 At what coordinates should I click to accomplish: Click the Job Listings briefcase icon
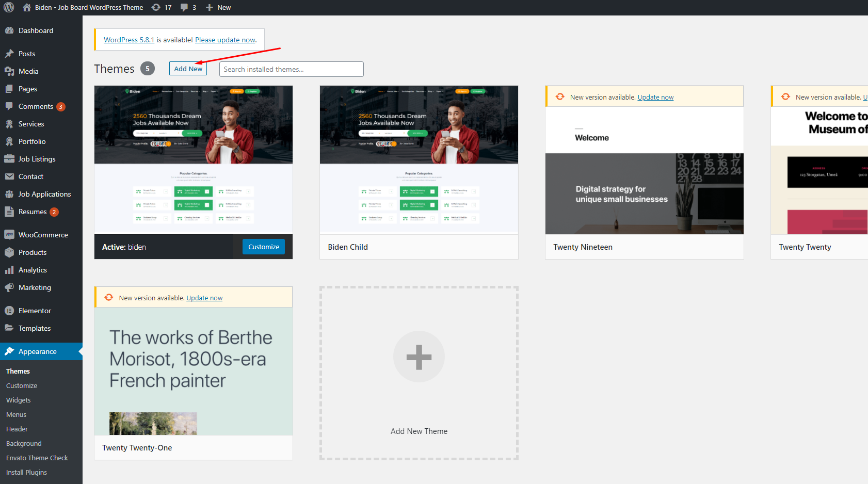pos(9,159)
